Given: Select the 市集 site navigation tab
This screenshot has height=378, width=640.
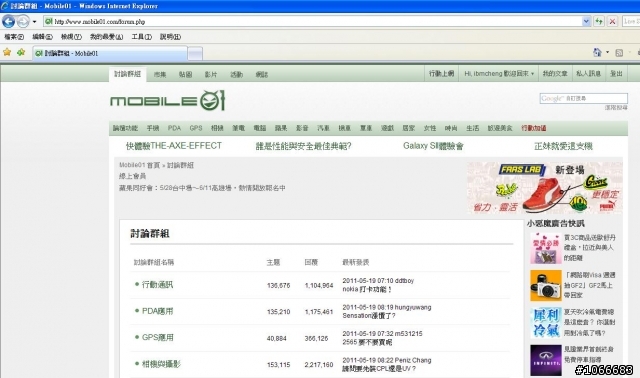Looking at the screenshot, I should (x=160, y=74).
